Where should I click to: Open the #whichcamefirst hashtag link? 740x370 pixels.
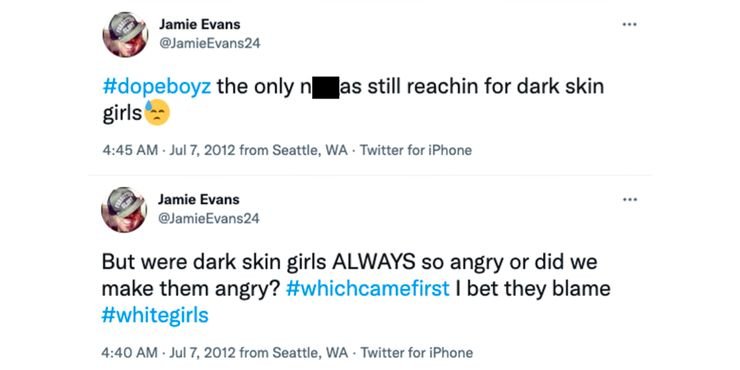tap(368, 288)
